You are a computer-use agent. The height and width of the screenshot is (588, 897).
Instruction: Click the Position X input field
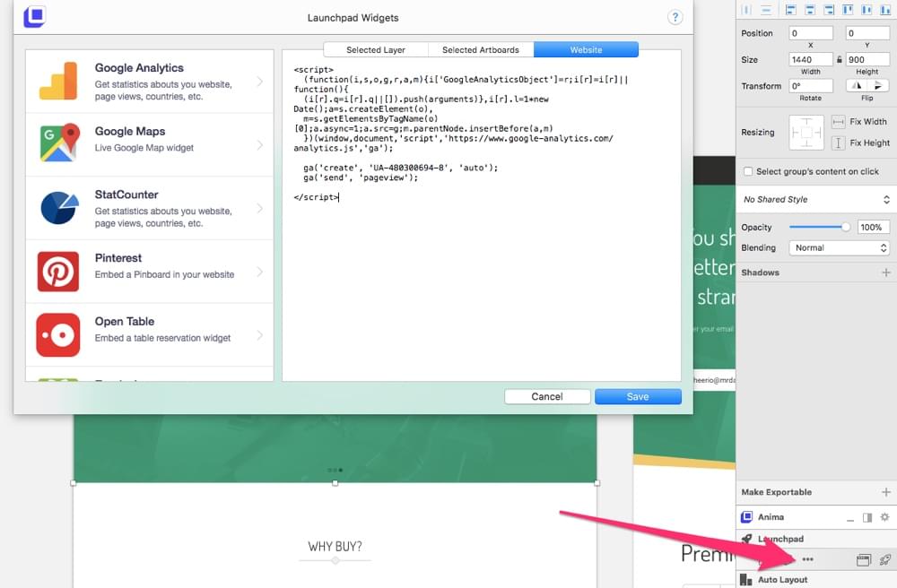[x=811, y=33]
